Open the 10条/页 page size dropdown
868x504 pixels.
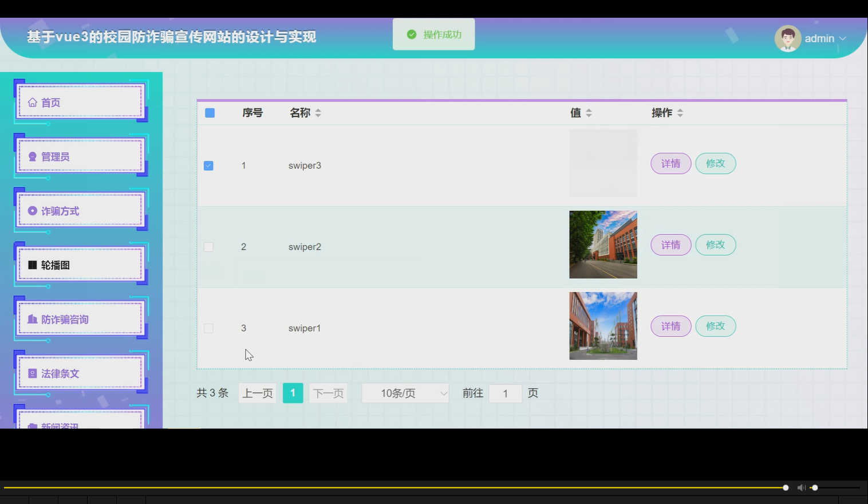click(x=405, y=393)
